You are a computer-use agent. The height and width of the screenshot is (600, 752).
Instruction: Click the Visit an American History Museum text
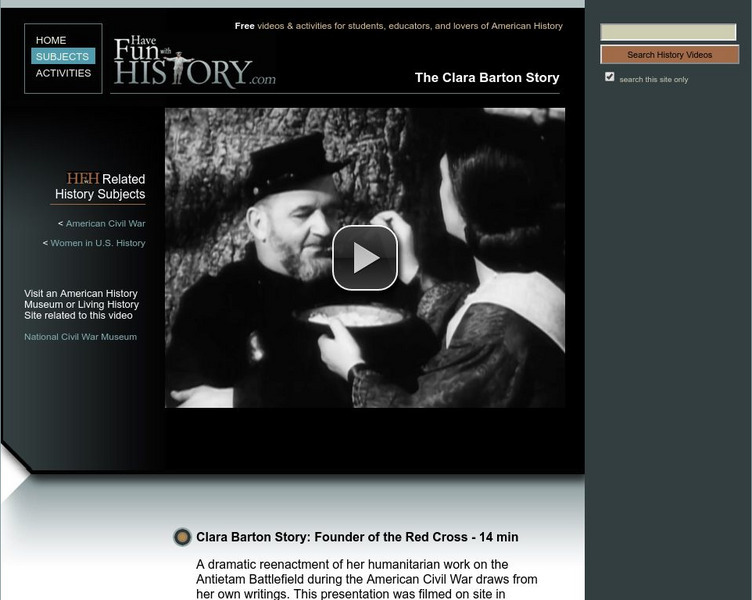82,304
